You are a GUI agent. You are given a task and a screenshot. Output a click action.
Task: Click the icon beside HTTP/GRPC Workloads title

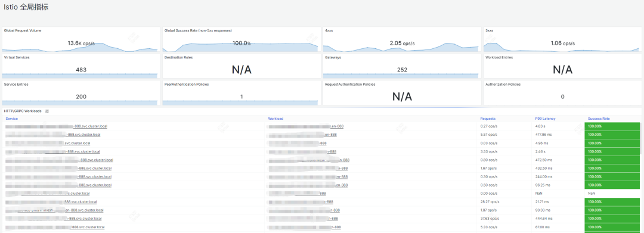click(47, 111)
